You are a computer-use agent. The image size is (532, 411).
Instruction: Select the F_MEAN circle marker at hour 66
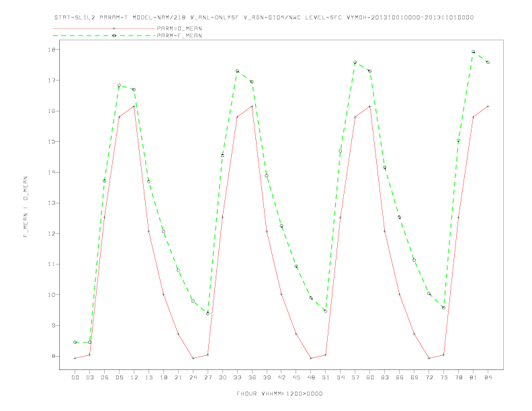400,217
